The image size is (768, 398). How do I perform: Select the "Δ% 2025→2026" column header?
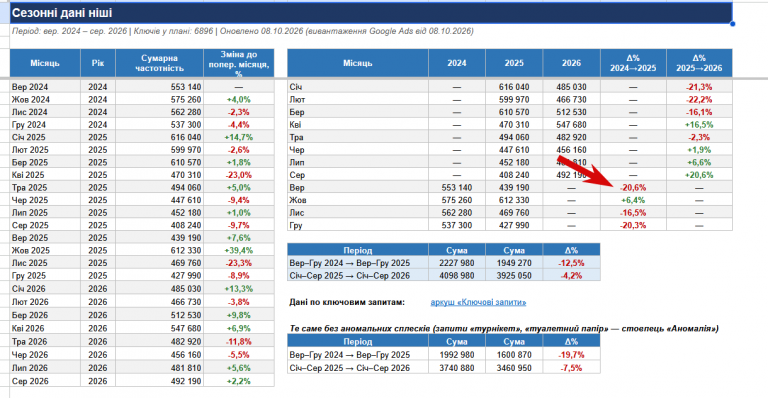pyautogui.click(x=699, y=63)
